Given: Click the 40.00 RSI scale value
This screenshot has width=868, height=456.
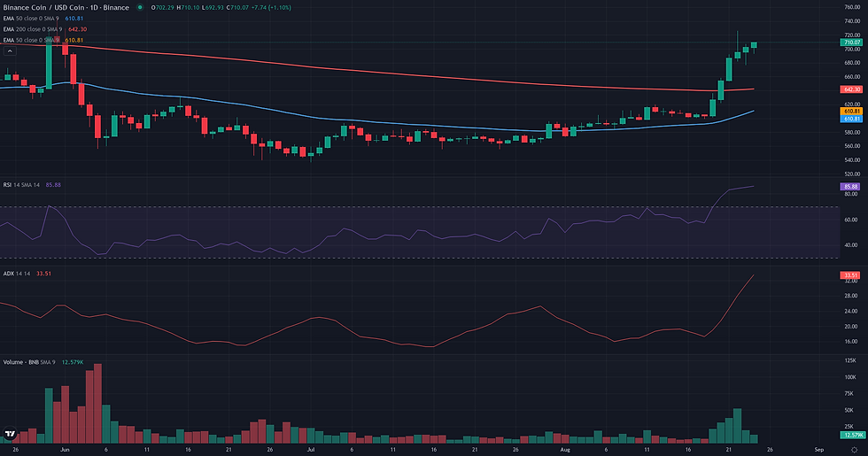Looking at the screenshot, I should [x=851, y=245].
